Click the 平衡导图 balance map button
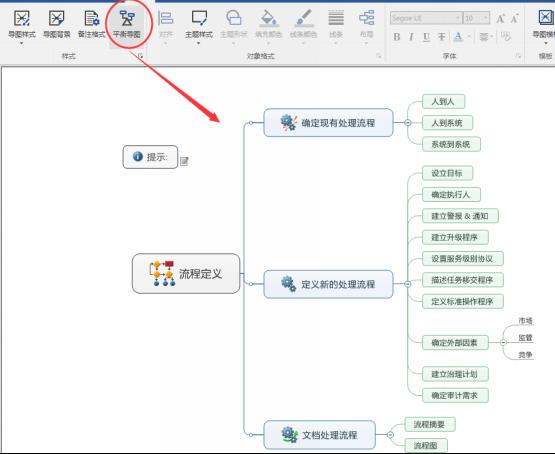 pyautogui.click(x=127, y=24)
